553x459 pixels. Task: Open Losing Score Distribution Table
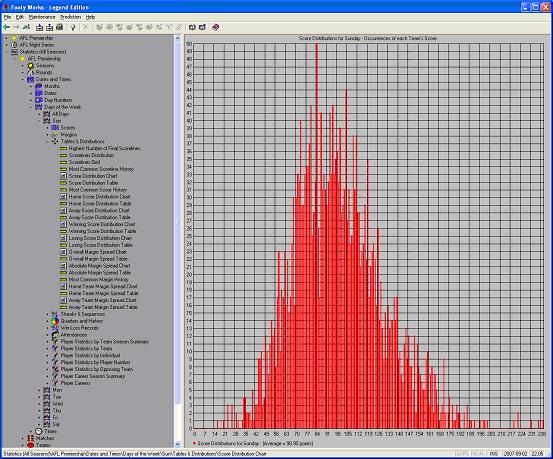pyautogui.click(x=101, y=245)
